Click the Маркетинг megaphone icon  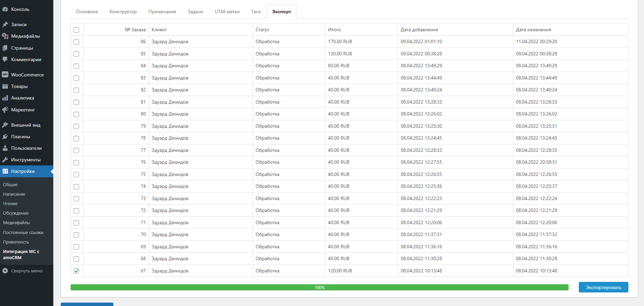click(5, 110)
